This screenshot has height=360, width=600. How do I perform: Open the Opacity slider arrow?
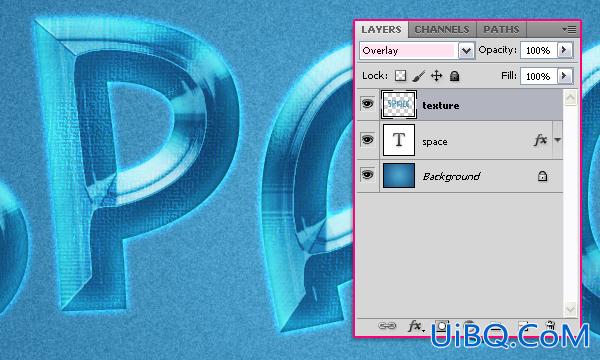(564, 50)
